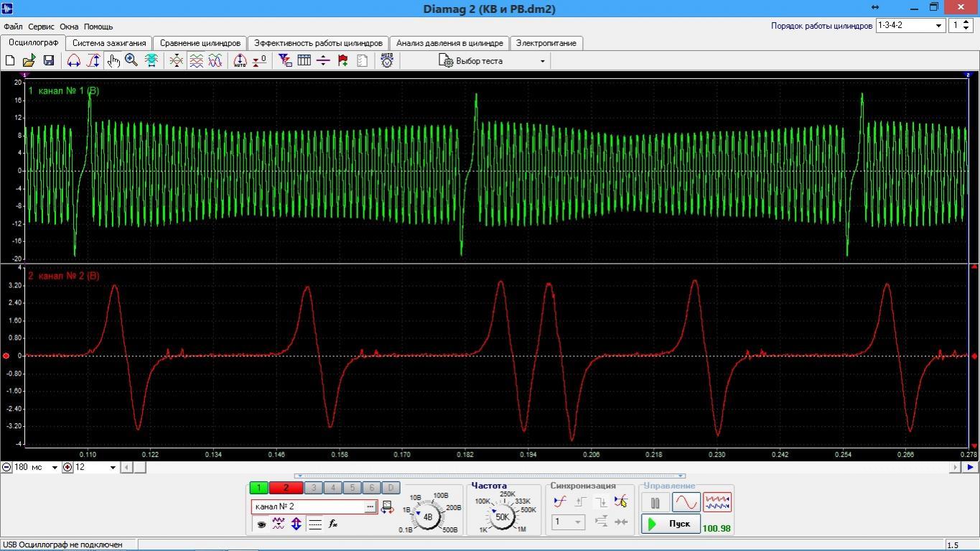Click the AUTO scale toolbar icon

coord(241,61)
